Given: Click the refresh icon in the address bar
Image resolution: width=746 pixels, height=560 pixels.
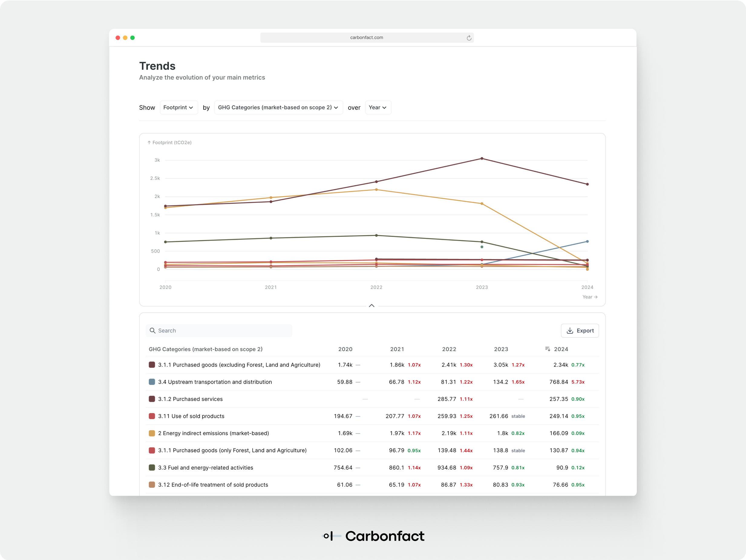Looking at the screenshot, I should point(469,37).
